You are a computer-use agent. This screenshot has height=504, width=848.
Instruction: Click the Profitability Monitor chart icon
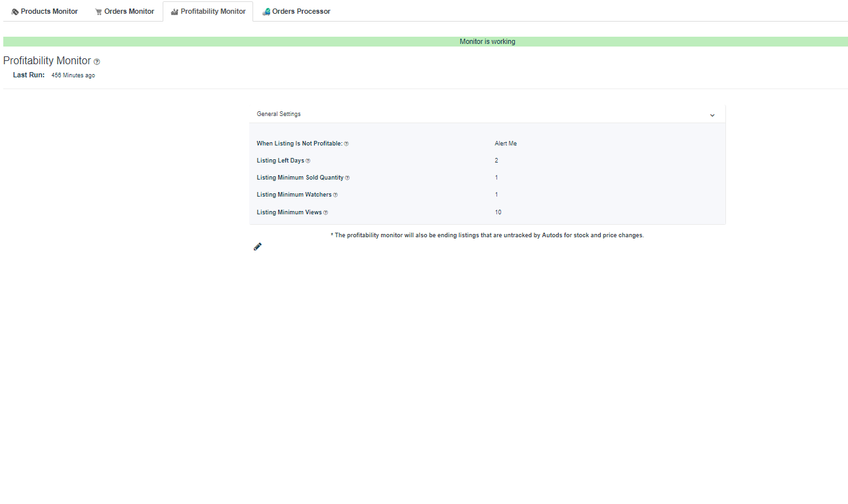pyautogui.click(x=174, y=12)
